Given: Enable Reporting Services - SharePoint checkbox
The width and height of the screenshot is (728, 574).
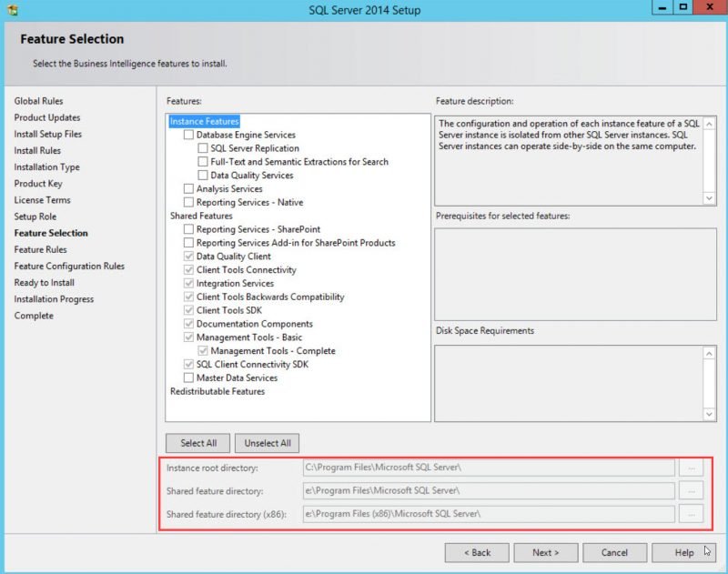Looking at the screenshot, I should 188,229.
